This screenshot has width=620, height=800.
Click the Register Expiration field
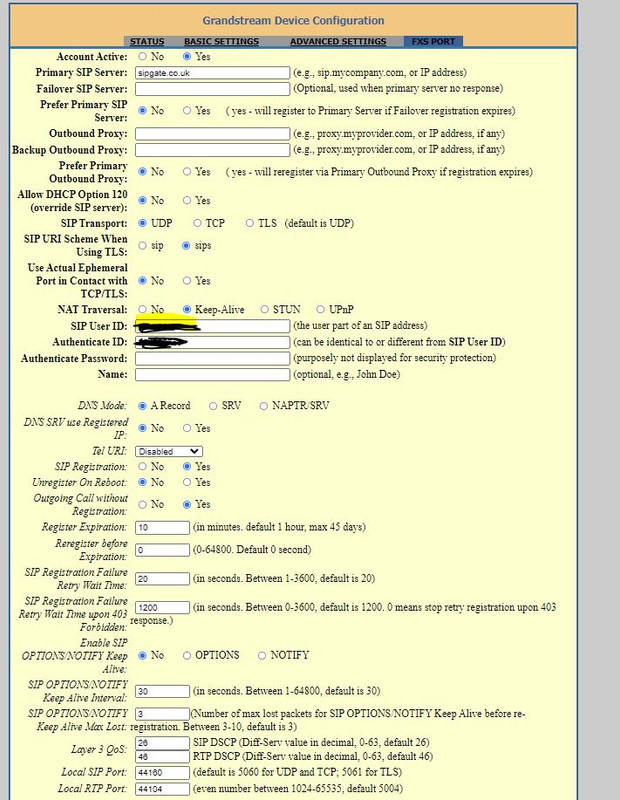pos(162,528)
